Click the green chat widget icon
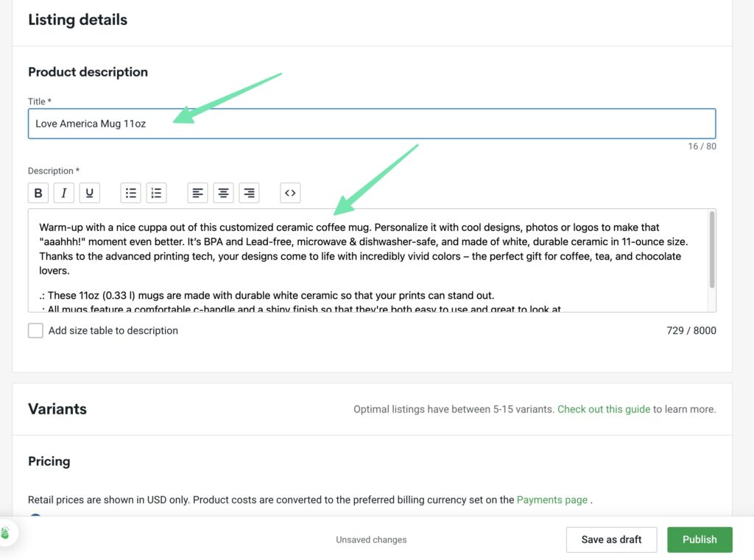 click(7, 532)
